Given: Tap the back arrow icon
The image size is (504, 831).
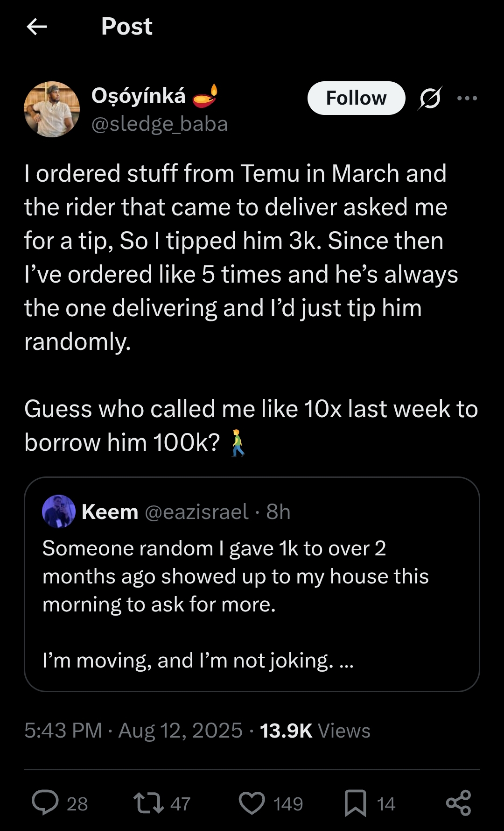Looking at the screenshot, I should [x=37, y=27].
